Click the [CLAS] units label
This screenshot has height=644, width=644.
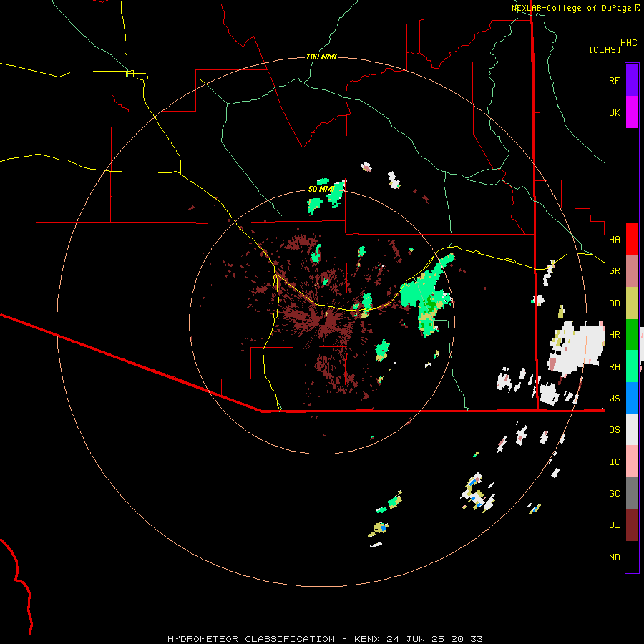(605, 49)
